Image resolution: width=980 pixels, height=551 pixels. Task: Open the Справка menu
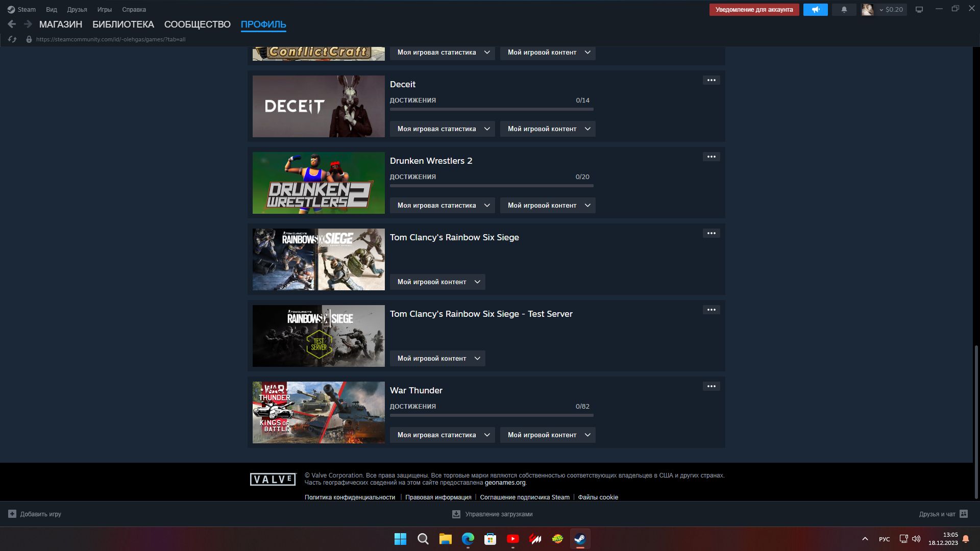click(x=134, y=10)
